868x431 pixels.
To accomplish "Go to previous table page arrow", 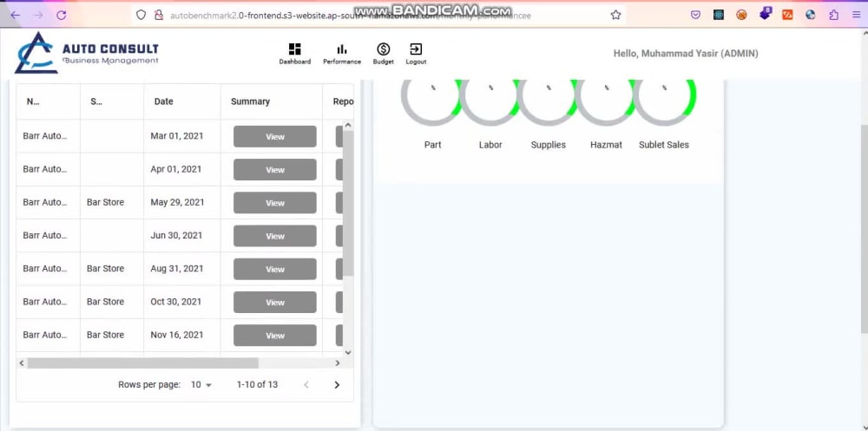I will 306,384.
